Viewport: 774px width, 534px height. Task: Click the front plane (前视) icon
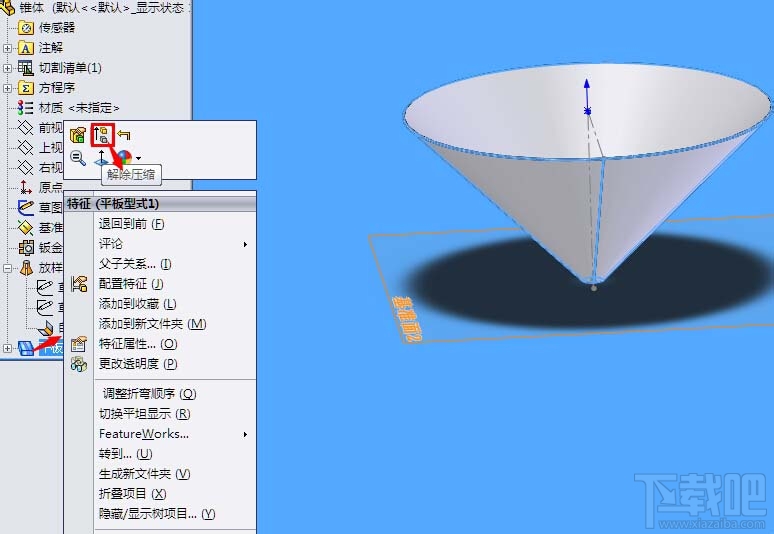25,127
